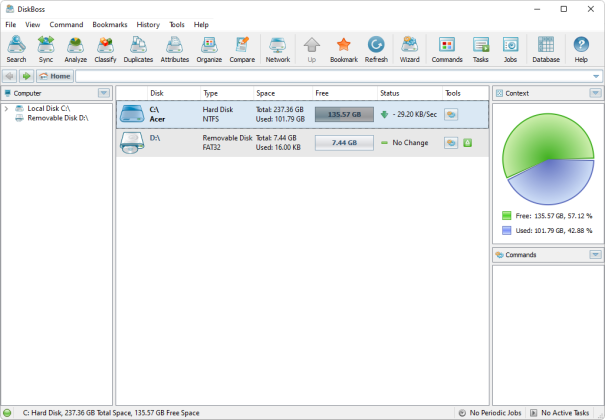
Task: Click '- 29.20 KB/Sec' status text
Action: (x=415, y=115)
